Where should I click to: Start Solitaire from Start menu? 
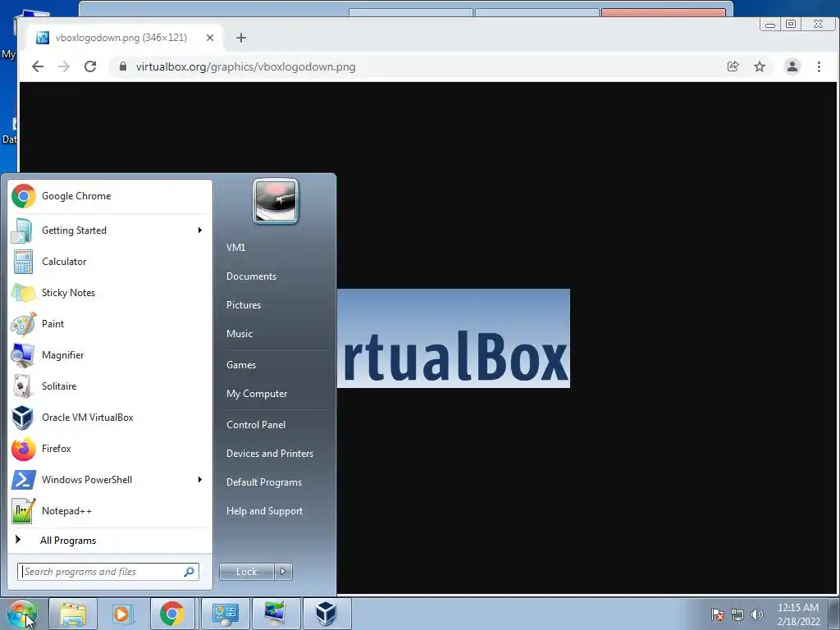(110, 386)
